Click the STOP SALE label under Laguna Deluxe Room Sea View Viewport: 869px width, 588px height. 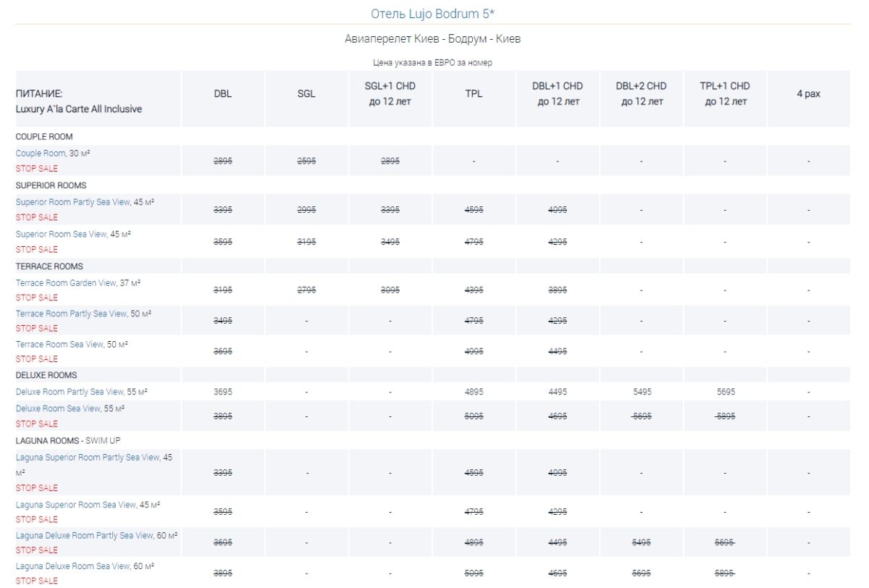pyautogui.click(x=37, y=581)
